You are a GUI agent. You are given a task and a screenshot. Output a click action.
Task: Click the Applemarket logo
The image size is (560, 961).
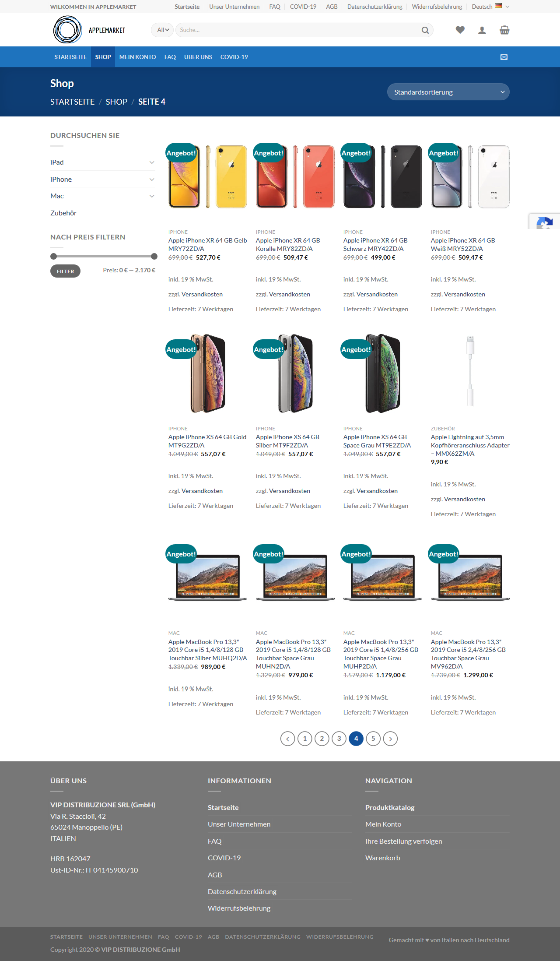coord(90,30)
